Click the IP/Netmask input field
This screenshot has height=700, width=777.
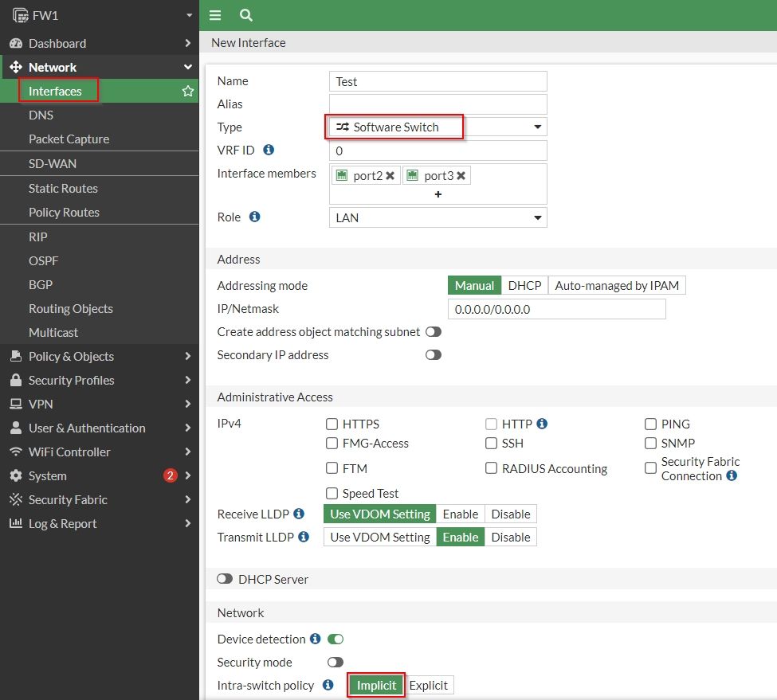(556, 309)
